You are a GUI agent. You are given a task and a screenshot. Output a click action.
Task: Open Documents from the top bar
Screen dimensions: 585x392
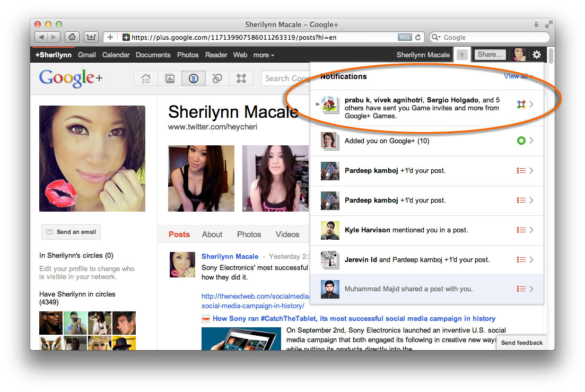click(x=153, y=55)
